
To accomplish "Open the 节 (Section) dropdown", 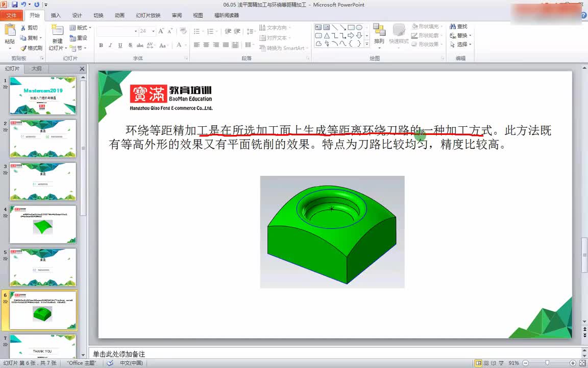I will point(78,48).
